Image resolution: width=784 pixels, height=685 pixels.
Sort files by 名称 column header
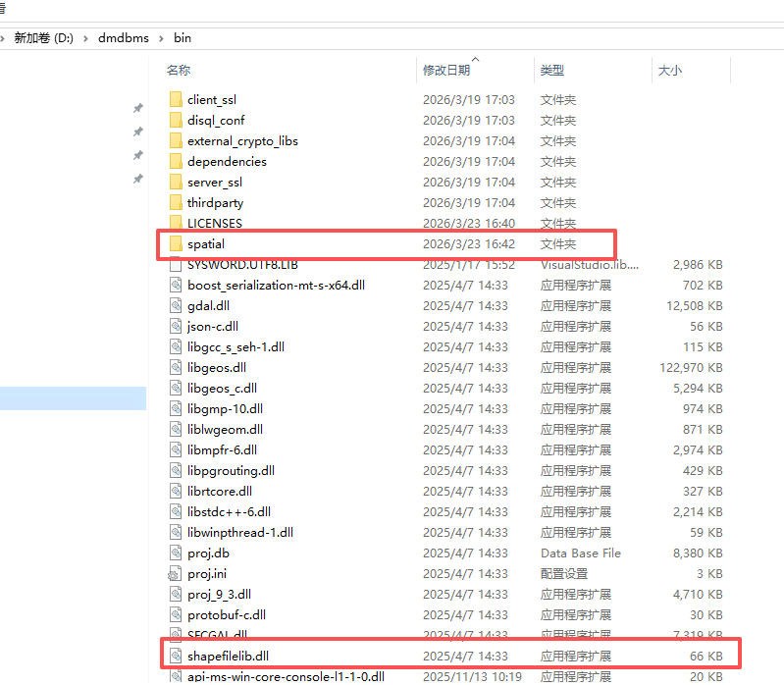179,71
